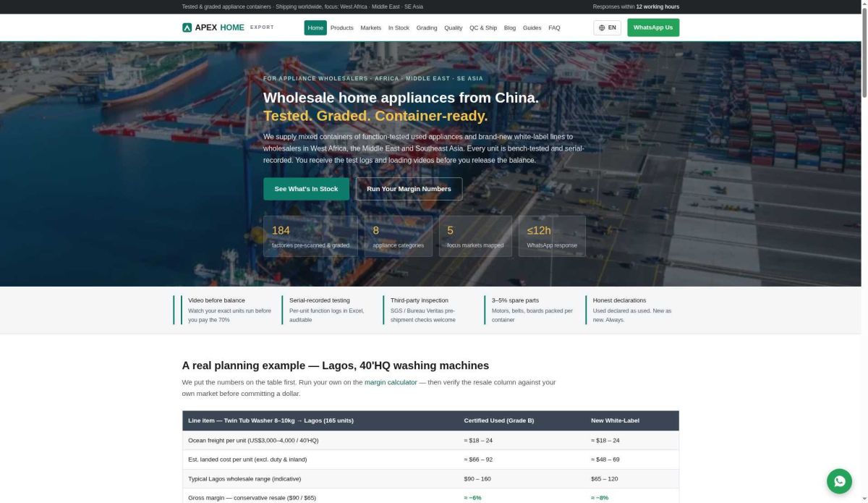The height and width of the screenshot is (503, 868).
Task: Click Run Your Margin Numbers button
Action: click(409, 189)
